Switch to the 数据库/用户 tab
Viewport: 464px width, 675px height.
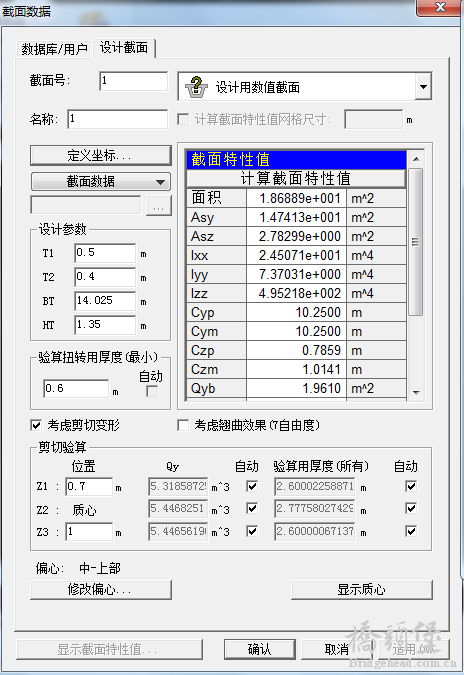tap(54, 49)
